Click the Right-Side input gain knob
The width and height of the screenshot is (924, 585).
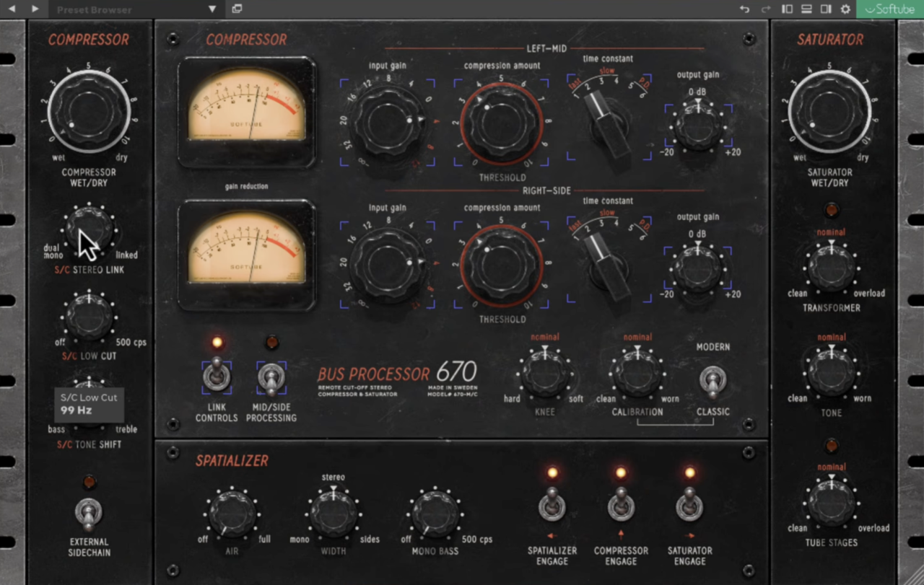(x=388, y=263)
